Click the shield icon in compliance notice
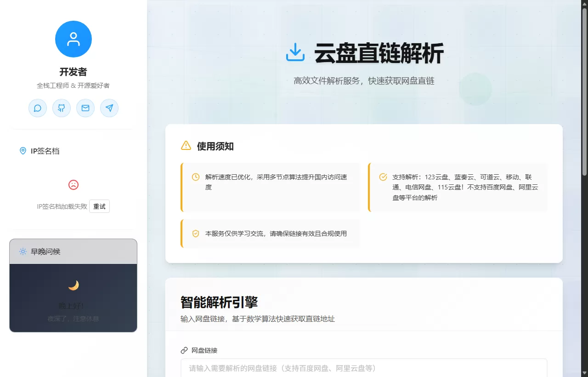This screenshot has height=377, width=588. click(196, 234)
